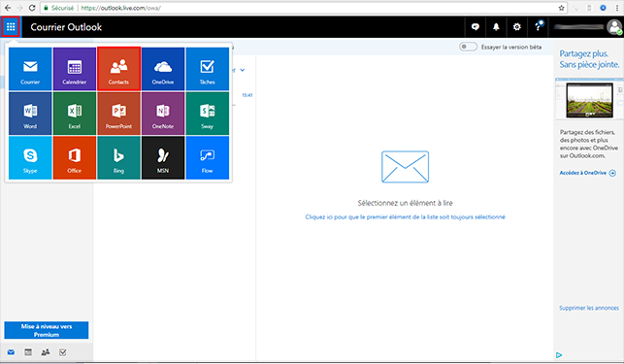Screen dimensions: 624x364
Task: Switch to mail via bottom envelope icon
Action: 11,352
